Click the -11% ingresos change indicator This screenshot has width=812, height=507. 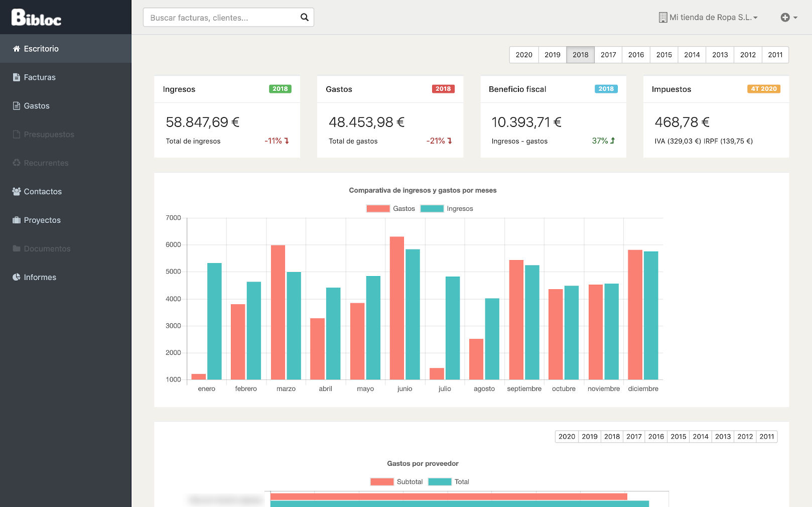click(x=277, y=141)
